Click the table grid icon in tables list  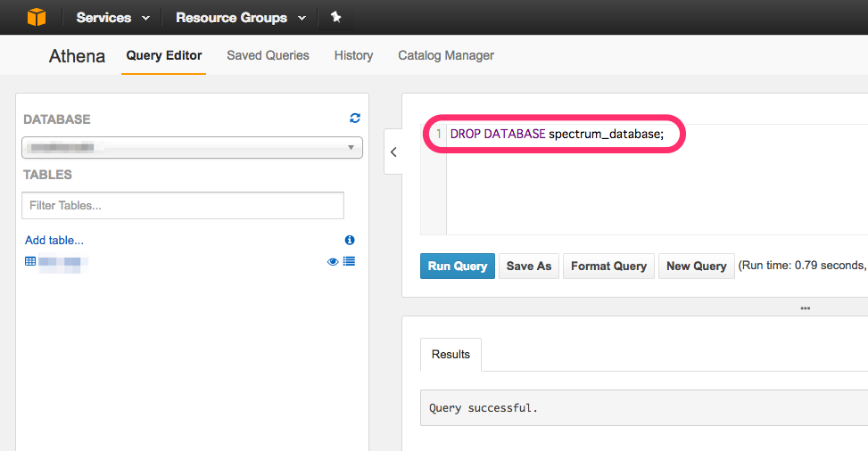[x=30, y=261]
